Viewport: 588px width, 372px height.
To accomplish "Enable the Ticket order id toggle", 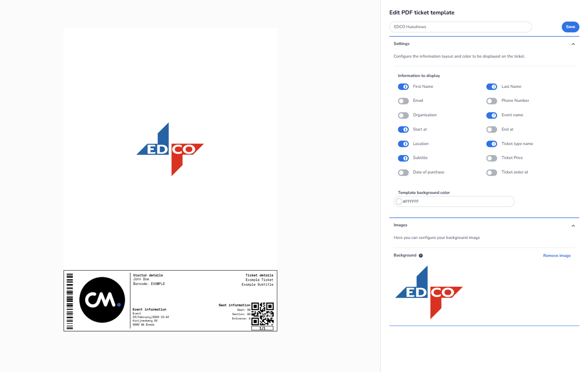I will tap(492, 173).
